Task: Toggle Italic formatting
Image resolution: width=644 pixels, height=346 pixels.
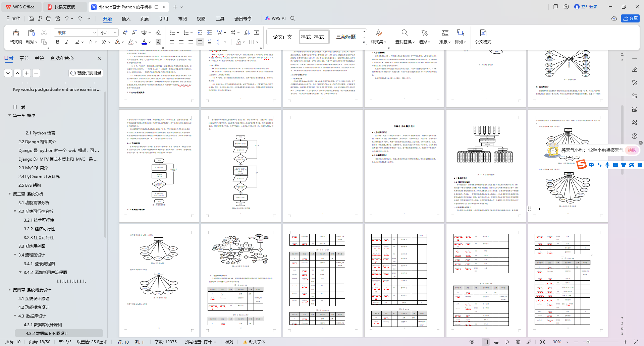Action: [x=67, y=42]
